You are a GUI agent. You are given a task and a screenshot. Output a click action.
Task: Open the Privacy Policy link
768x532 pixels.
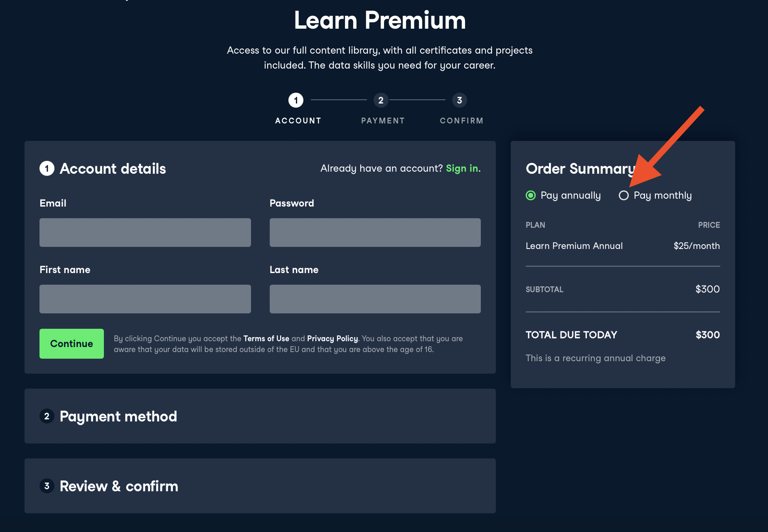click(332, 338)
